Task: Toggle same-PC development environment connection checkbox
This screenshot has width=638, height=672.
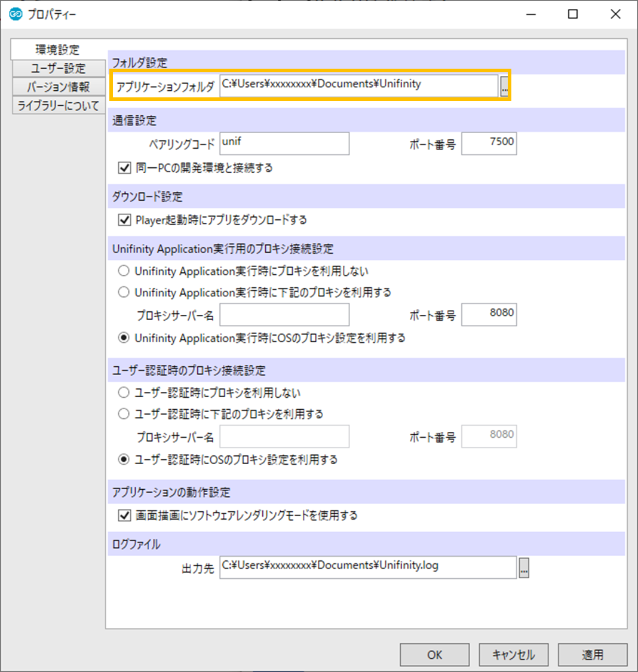Action: point(125,168)
